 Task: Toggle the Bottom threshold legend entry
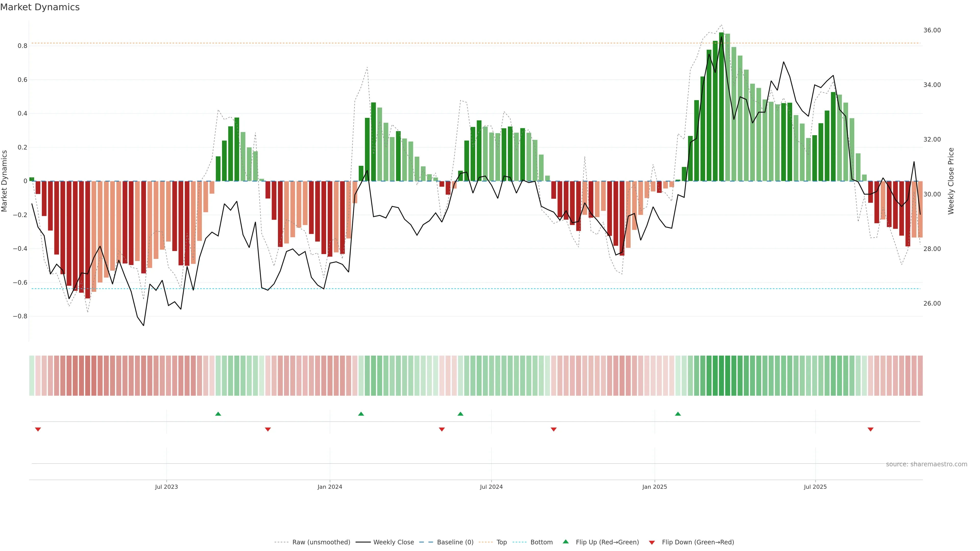(x=541, y=542)
